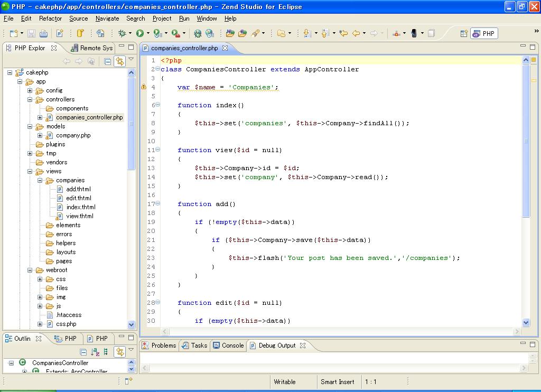Switch to the Problems tab
The width and height of the screenshot is (541, 392).
point(159,346)
